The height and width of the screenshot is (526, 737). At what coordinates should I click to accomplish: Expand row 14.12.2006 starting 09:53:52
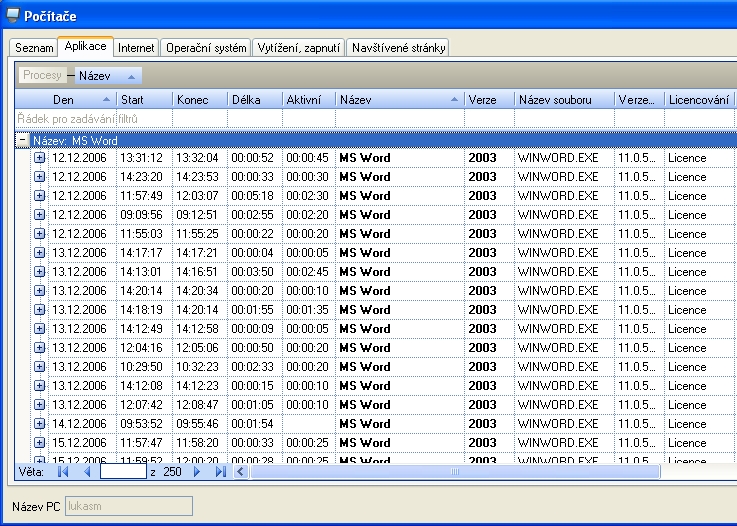[x=39, y=424]
